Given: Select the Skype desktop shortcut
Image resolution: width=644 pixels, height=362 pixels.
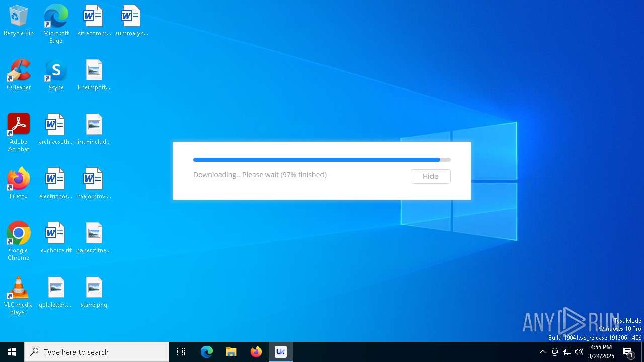Looking at the screenshot, I should pyautogui.click(x=56, y=75).
